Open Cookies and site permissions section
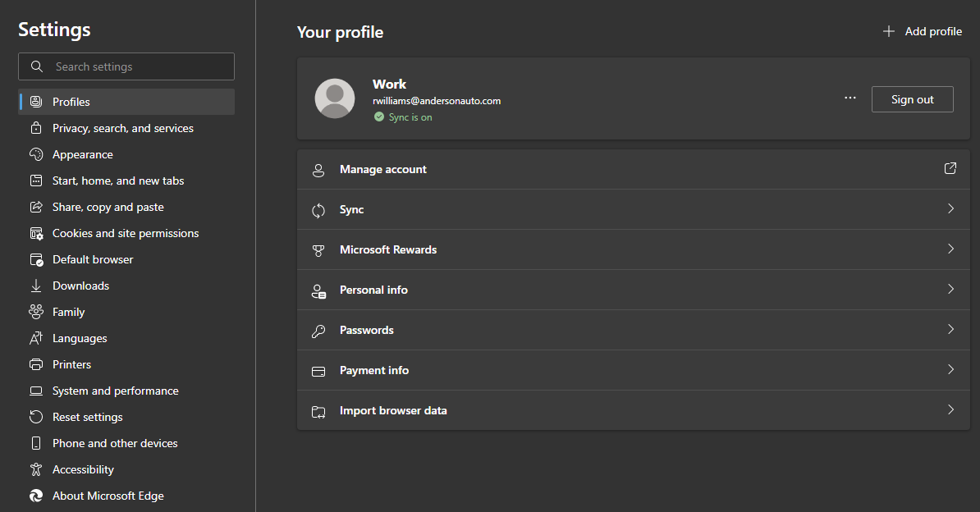 coord(127,233)
